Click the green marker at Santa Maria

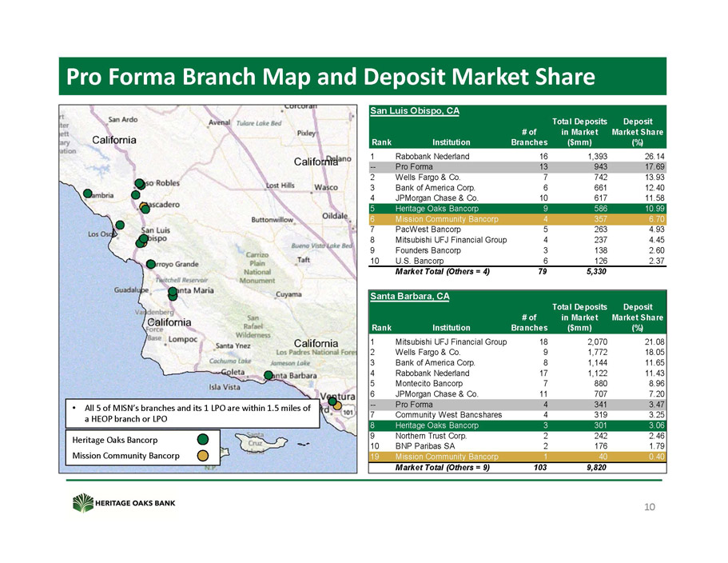[173, 292]
